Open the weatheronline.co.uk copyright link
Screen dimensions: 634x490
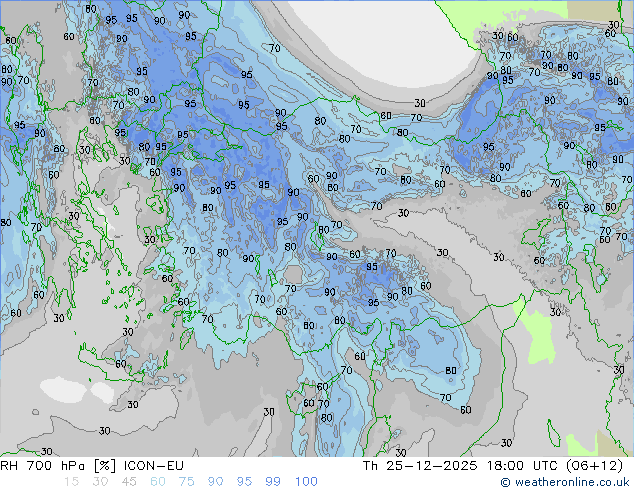tap(565, 482)
